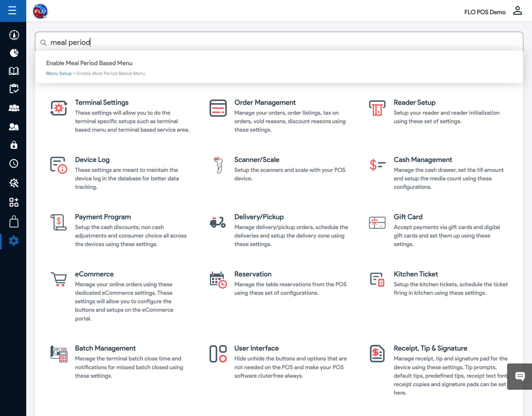Click the dashboard gauge sidebar icon
Image resolution: width=532 pixels, height=416 pixels.
coord(14,35)
